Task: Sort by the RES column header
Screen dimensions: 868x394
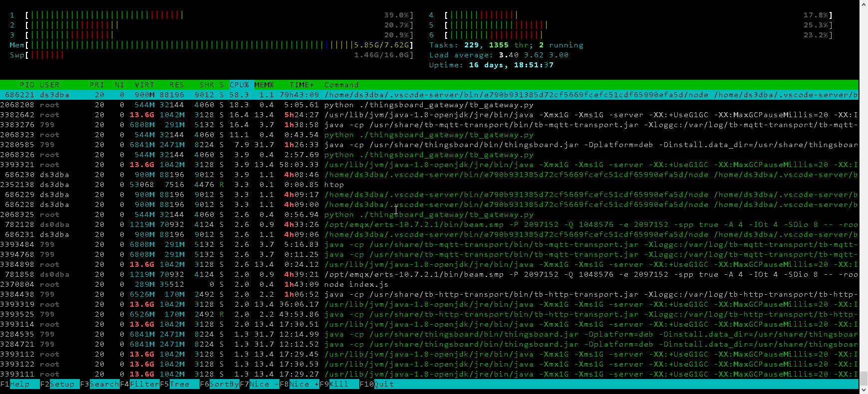Action: pyautogui.click(x=177, y=85)
